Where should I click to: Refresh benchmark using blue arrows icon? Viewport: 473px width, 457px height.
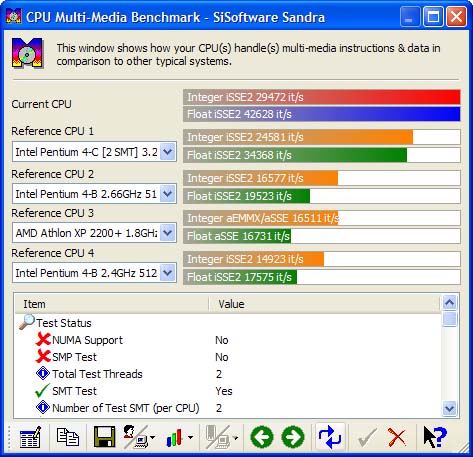pyautogui.click(x=330, y=437)
